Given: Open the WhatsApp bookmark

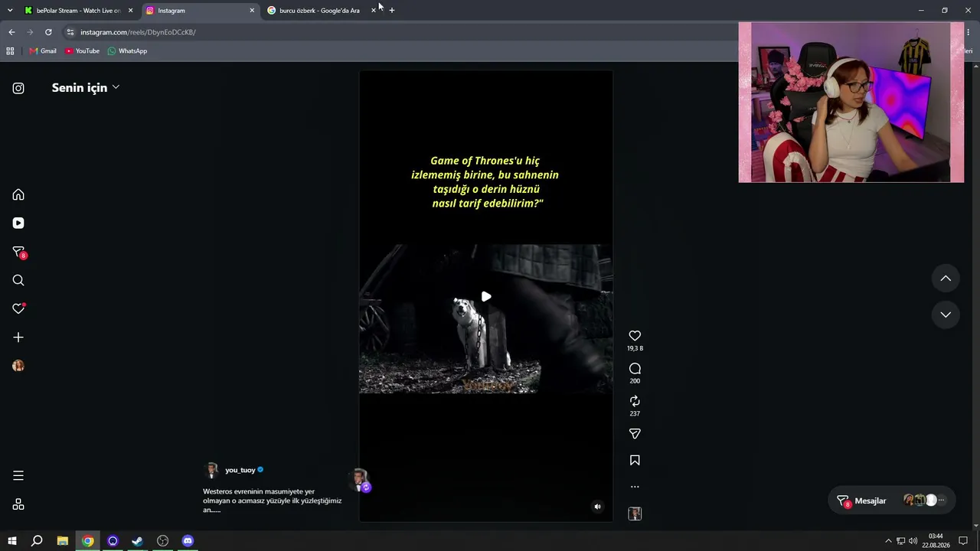Looking at the screenshot, I should 127,51.
